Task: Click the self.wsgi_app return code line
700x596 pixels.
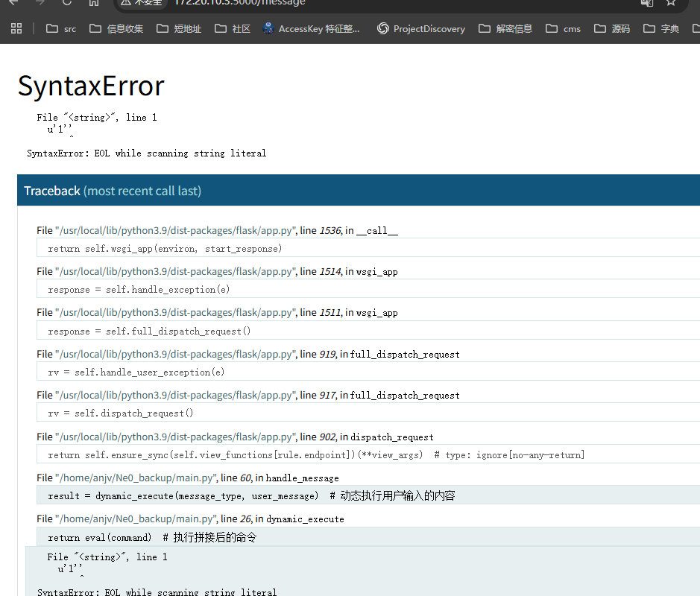Action: point(165,248)
